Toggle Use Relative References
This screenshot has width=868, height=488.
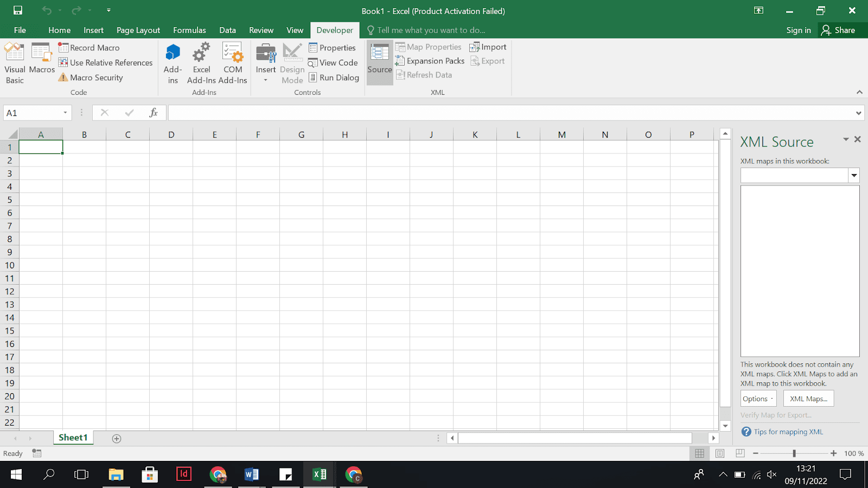coord(106,63)
